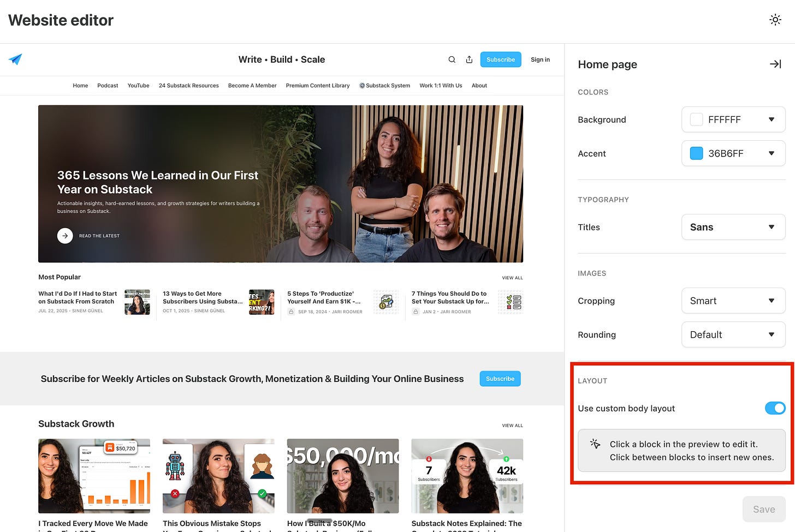This screenshot has height=532, width=795.
Task: Select the Substack Growth section heading
Action: click(x=76, y=424)
